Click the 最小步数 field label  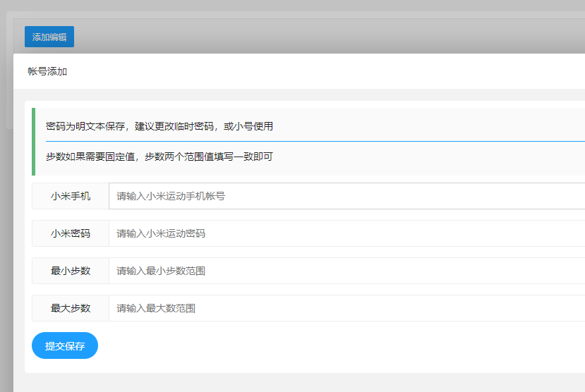(71, 271)
